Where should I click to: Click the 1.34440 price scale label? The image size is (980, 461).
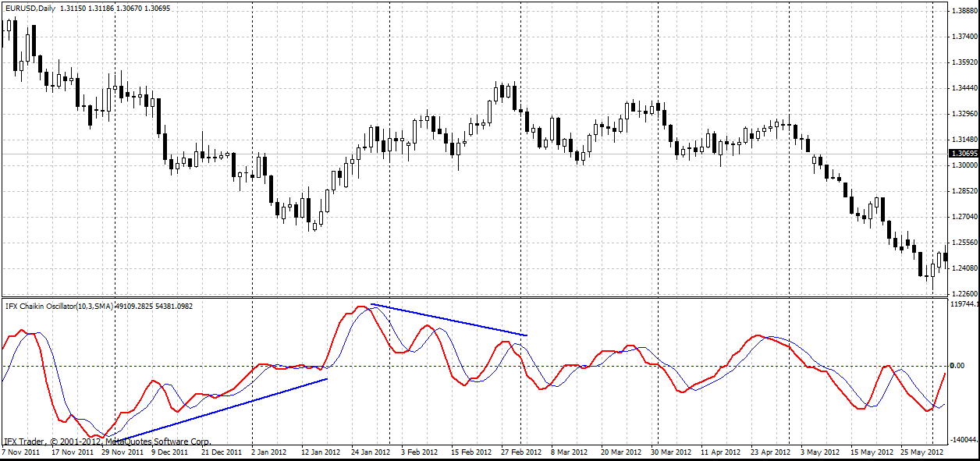click(964, 88)
